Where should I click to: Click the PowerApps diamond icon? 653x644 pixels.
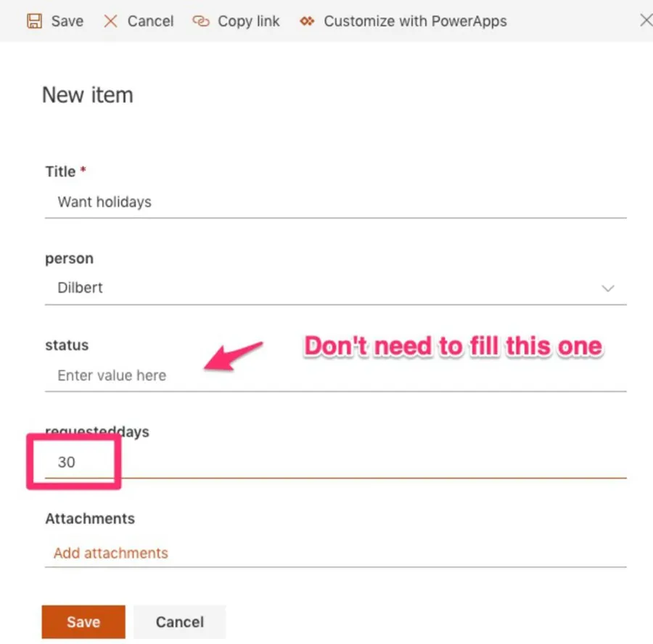click(x=308, y=21)
